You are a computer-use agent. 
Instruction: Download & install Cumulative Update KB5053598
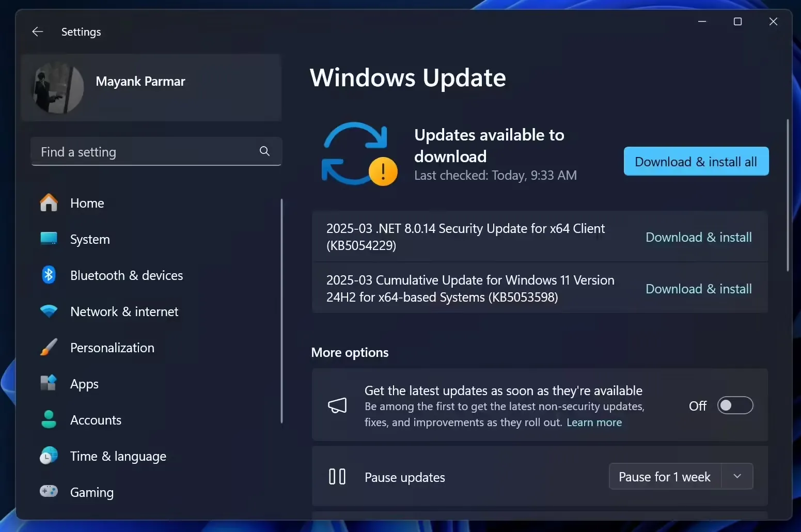pyautogui.click(x=698, y=289)
